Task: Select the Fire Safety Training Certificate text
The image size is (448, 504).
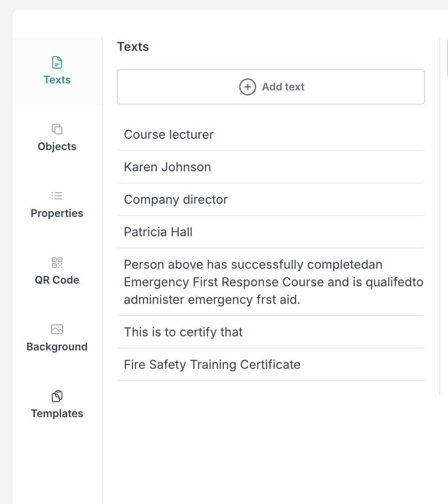Action: (x=212, y=364)
